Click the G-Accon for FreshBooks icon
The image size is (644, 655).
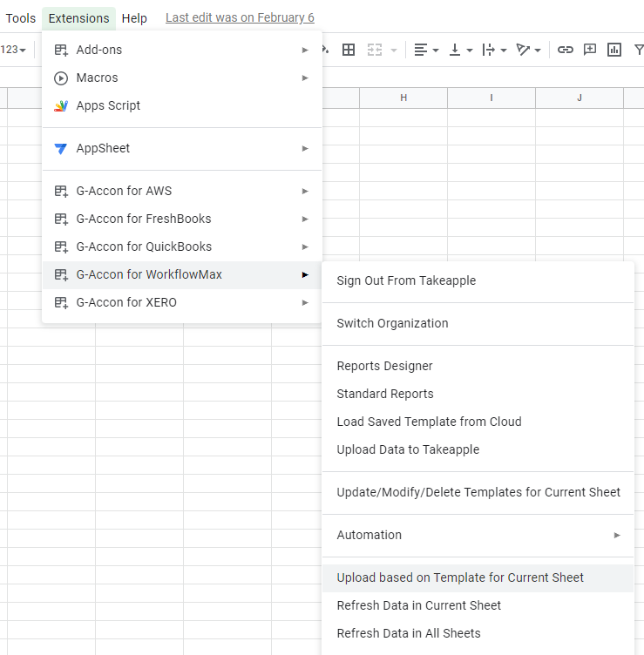(61, 219)
